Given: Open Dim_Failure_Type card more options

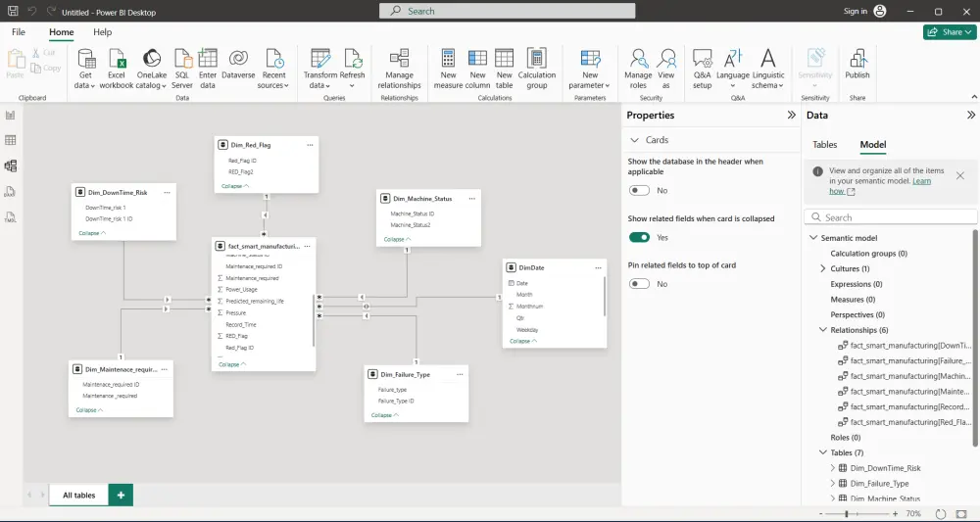Looking at the screenshot, I should [460, 375].
